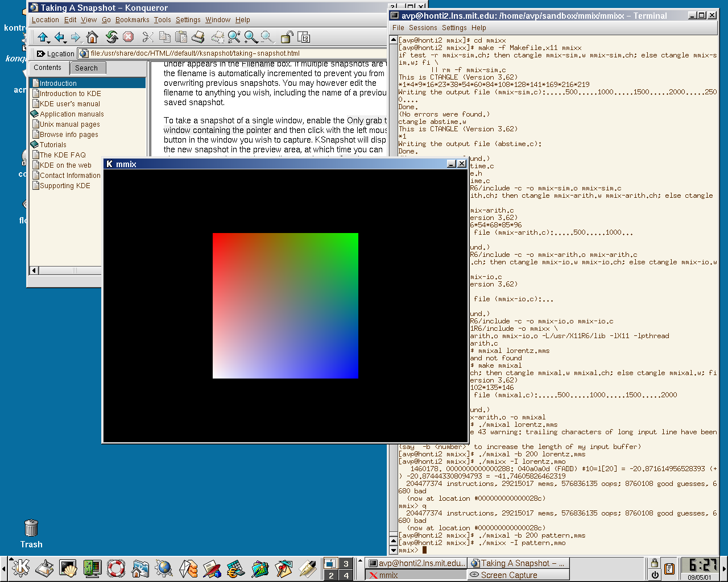Image resolution: width=728 pixels, height=582 pixels.
Task: Click the Home icon in Konqueror toolbar
Action: pyautogui.click(x=92, y=38)
